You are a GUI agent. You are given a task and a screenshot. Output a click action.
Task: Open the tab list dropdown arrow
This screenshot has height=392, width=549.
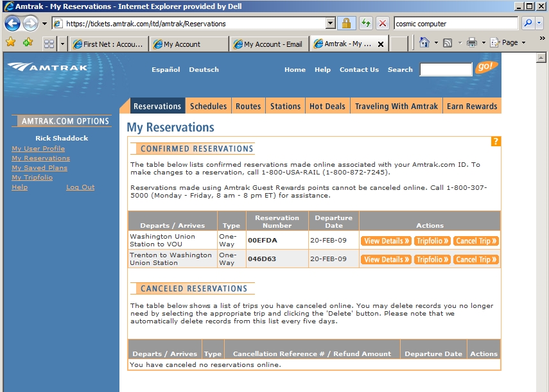point(62,44)
